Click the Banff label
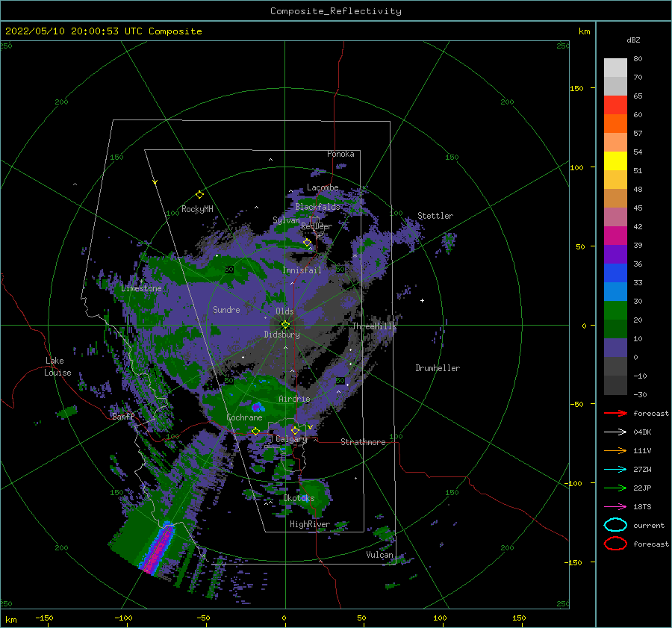 tap(123, 417)
